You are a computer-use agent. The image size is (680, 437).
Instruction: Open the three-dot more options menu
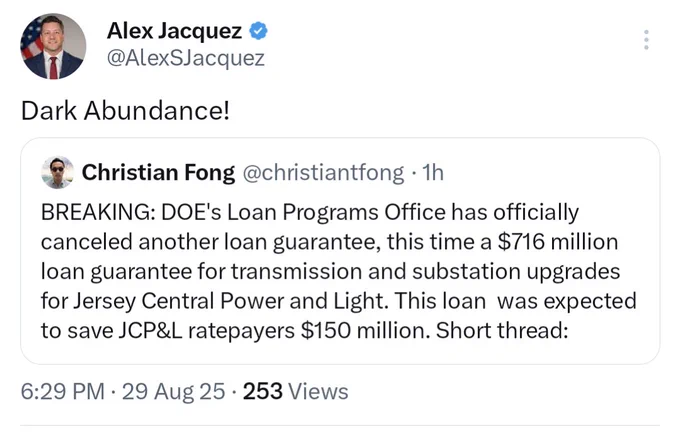[x=646, y=39]
